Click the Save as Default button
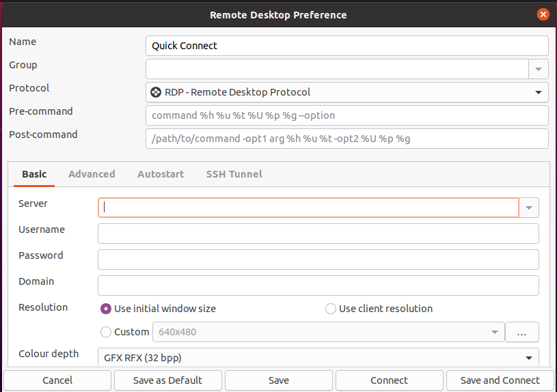This screenshot has height=392, width=557. [167, 380]
